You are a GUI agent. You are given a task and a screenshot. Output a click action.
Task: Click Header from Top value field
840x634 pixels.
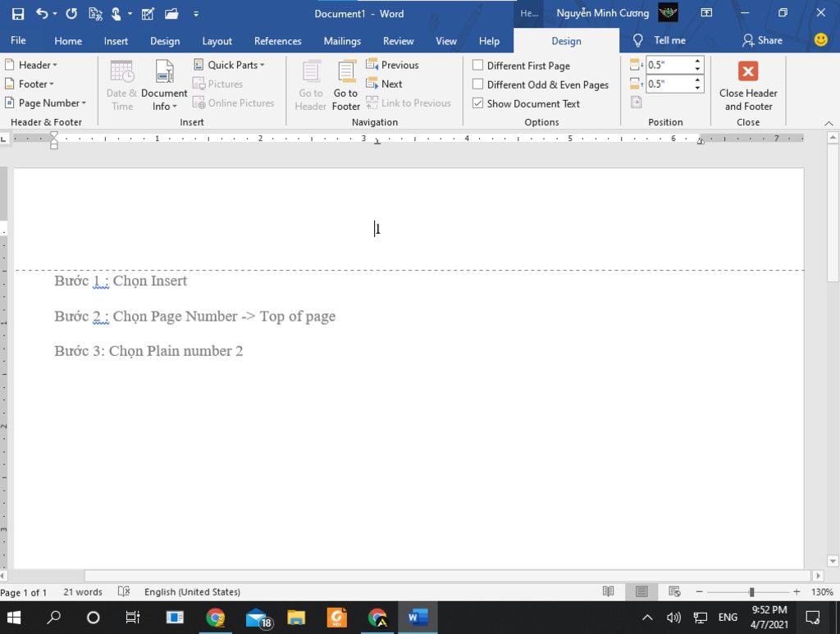click(x=669, y=65)
